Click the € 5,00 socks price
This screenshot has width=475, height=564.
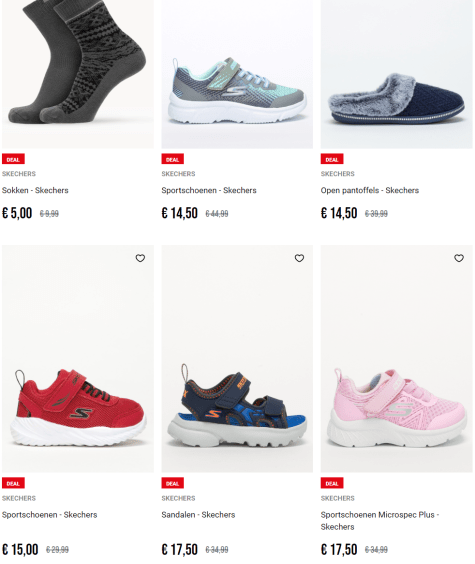[x=17, y=213]
